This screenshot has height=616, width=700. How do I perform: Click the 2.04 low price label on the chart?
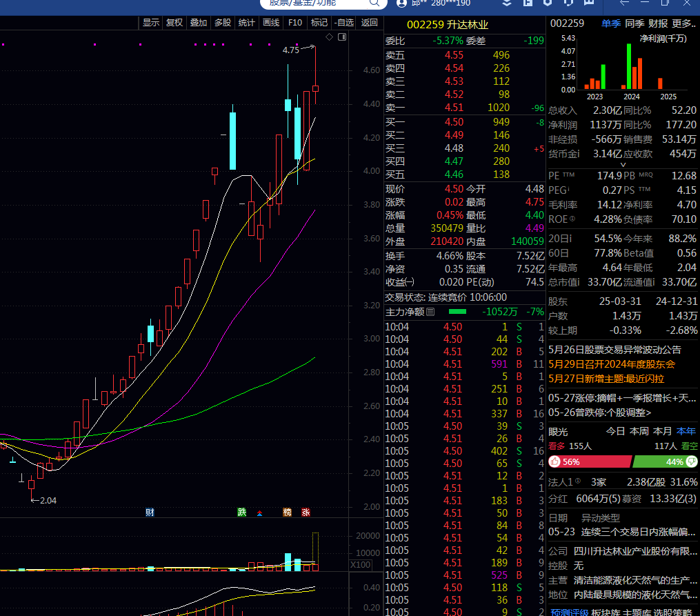coord(48,500)
